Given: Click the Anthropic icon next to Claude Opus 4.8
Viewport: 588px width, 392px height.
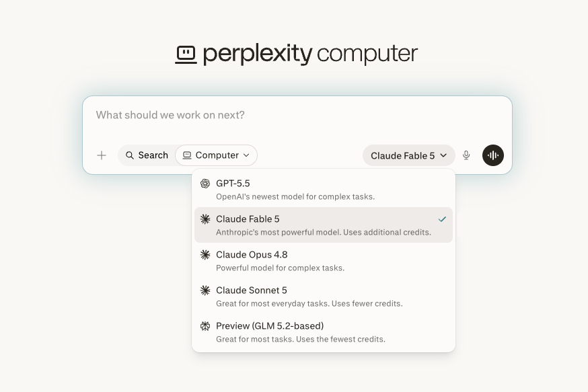Looking at the screenshot, I should (x=205, y=254).
